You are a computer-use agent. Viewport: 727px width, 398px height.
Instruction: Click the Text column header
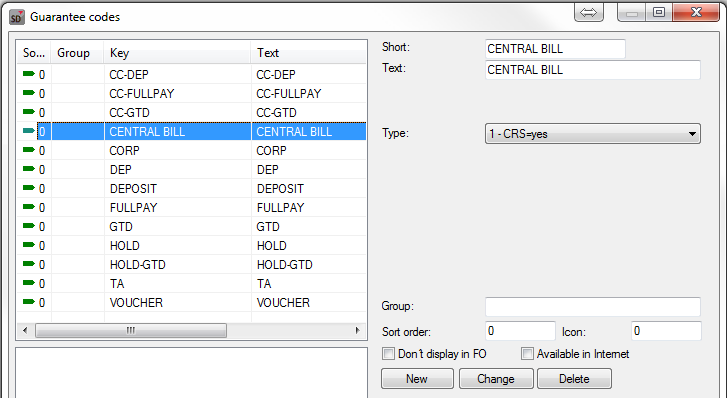click(308, 53)
